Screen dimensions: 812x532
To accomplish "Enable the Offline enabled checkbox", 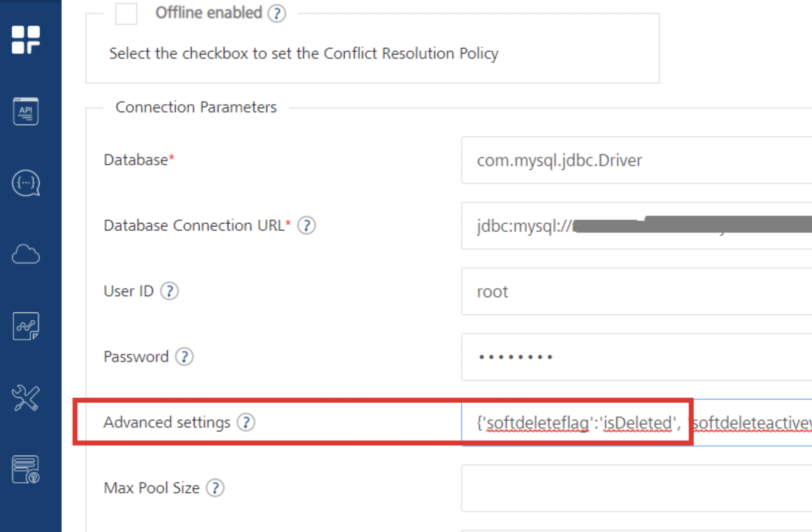I will (x=126, y=13).
